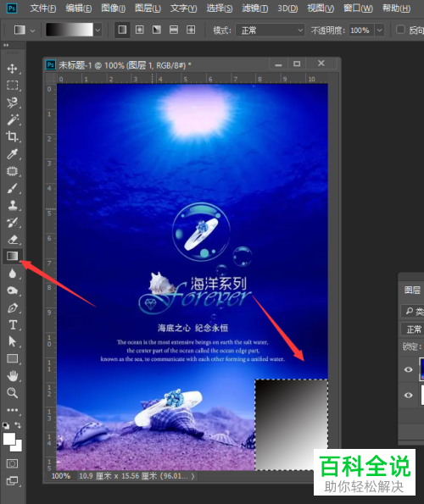Select the Path Selection tool
The image size is (424, 504).
click(12, 341)
